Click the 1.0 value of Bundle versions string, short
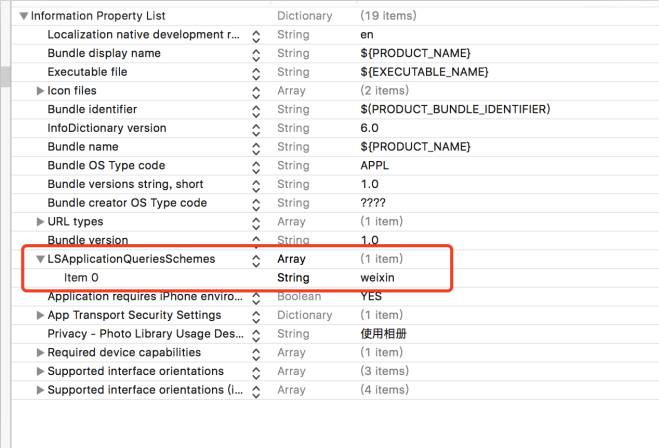Screen dimensions: 659x448 pyautogui.click(x=369, y=184)
